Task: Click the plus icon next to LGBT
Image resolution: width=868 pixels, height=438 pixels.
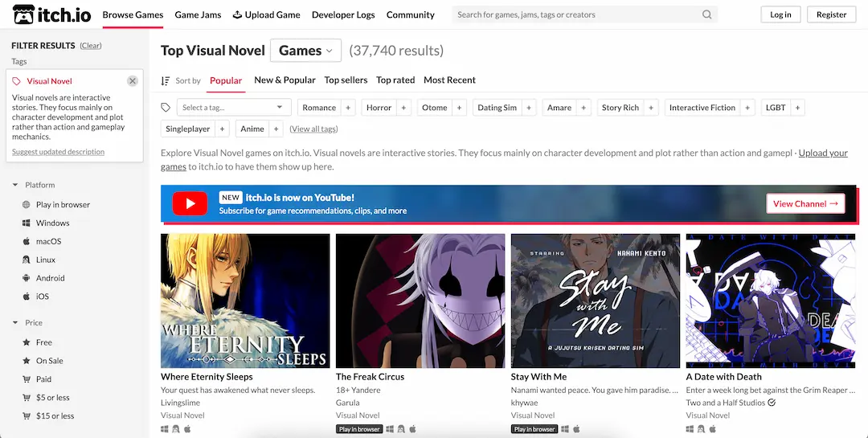Action: 797,108
